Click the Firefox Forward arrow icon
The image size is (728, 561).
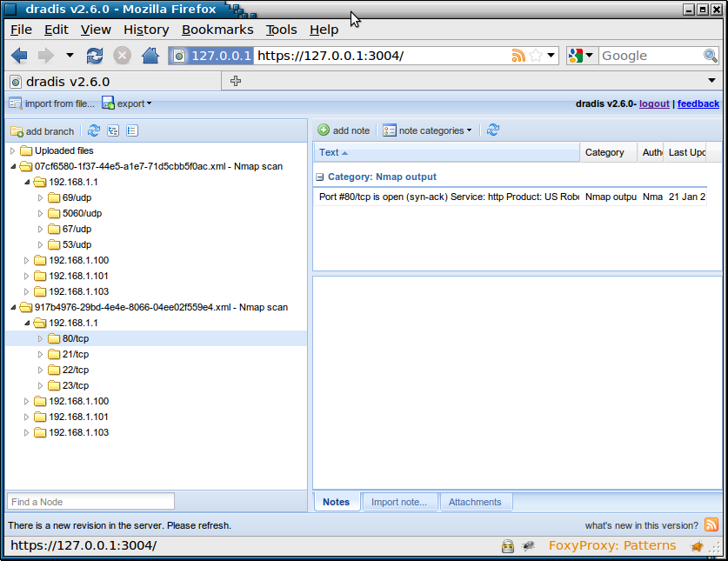[x=45, y=56]
